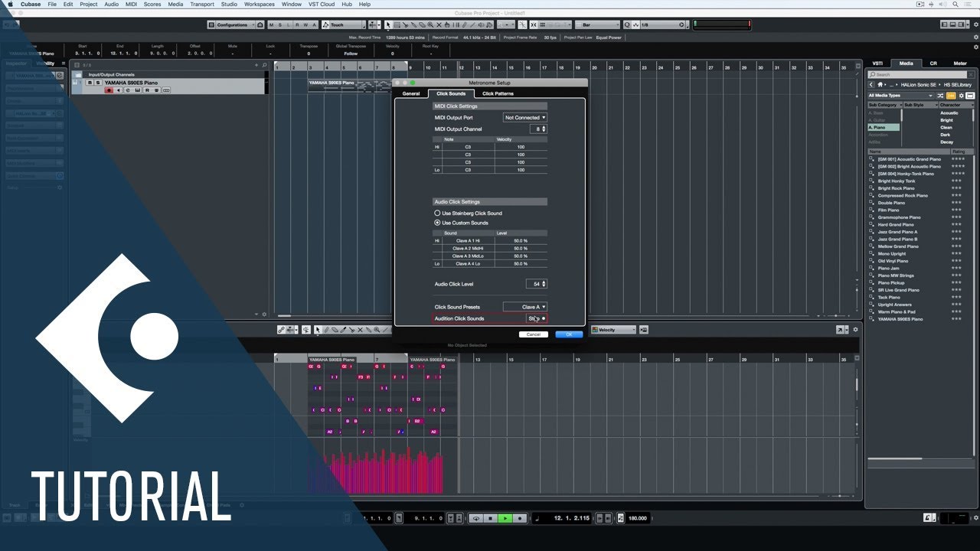Click OK in Metronome Setup dialog

click(569, 334)
